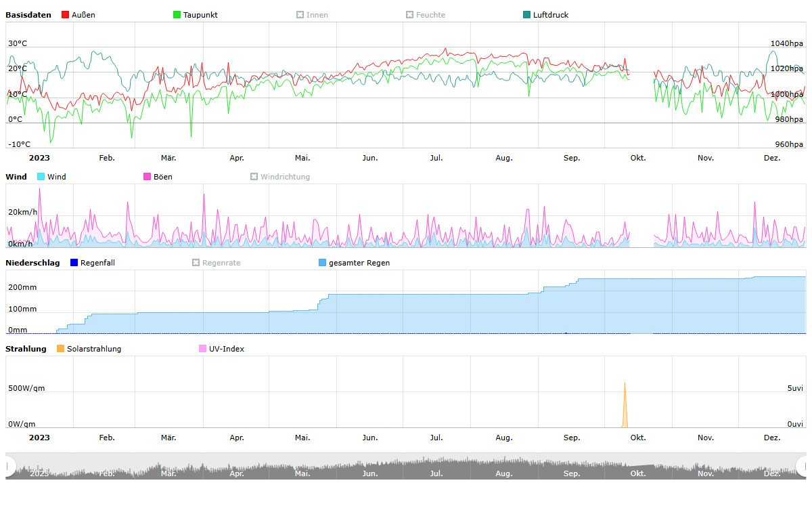Enable the greyed-out Windrichtung icon
Screen dimensions: 812x508
[x=254, y=177]
